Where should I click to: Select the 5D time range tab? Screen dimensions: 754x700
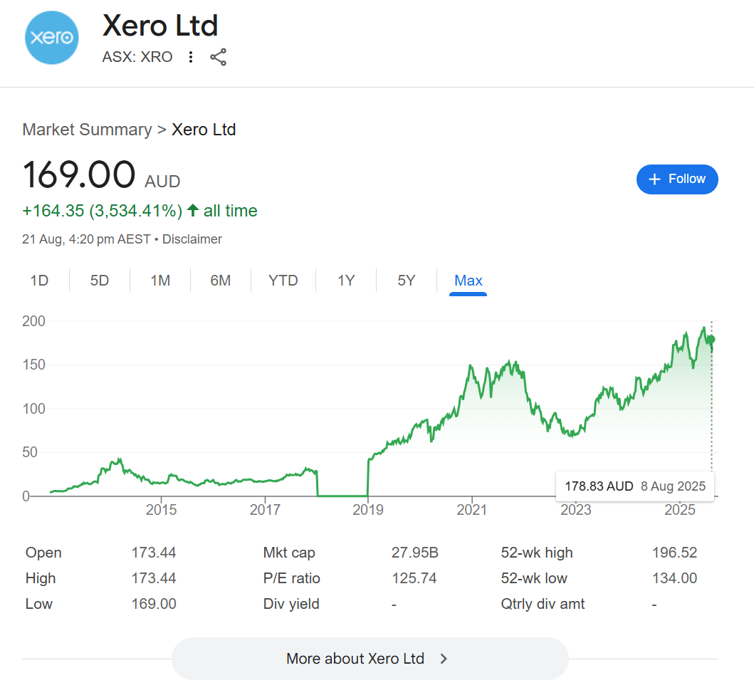pyautogui.click(x=100, y=281)
